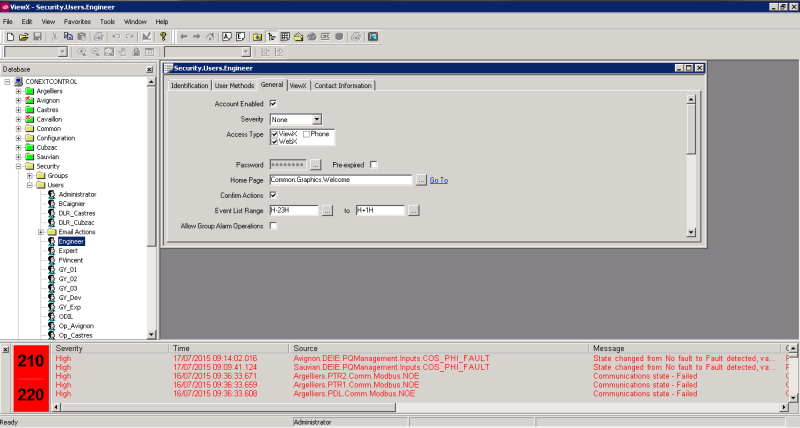This screenshot has height=428, width=800.
Task: Click the yellow help question mark icon
Action: tap(163, 37)
